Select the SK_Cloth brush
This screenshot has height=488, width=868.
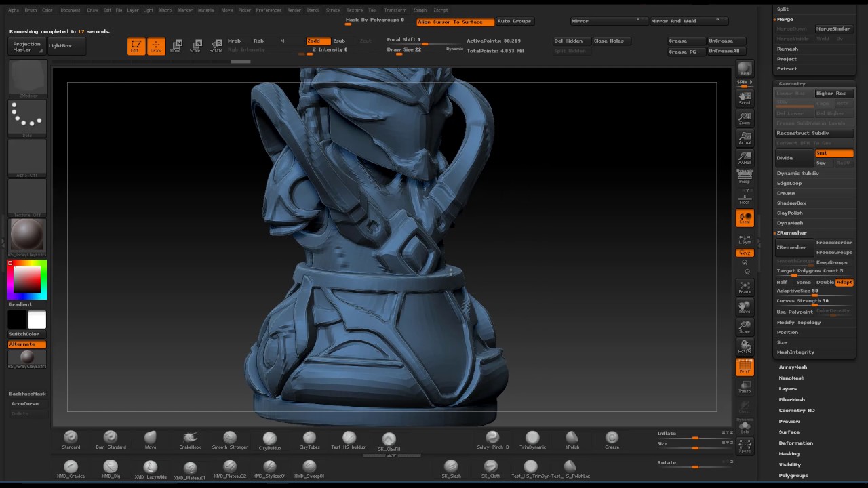(491, 468)
